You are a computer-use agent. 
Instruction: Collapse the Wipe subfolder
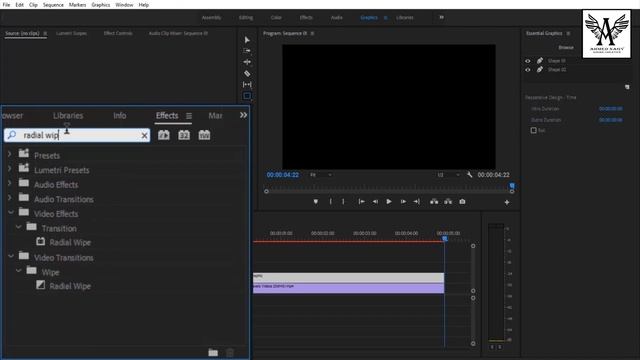point(18,271)
